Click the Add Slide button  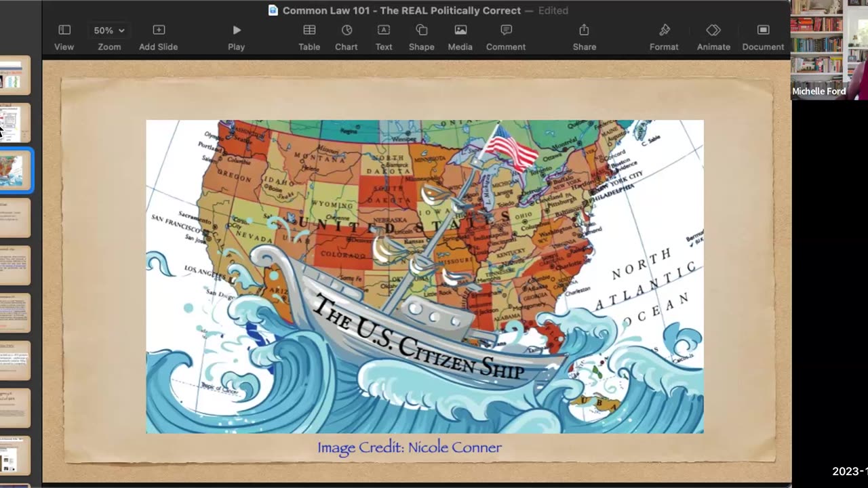tap(158, 37)
